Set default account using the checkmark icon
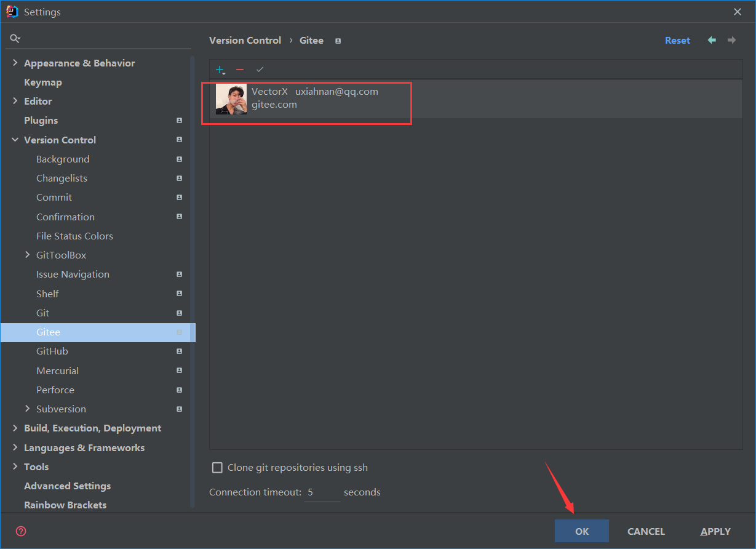Viewport: 756px width, 549px height. pos(260,70)
